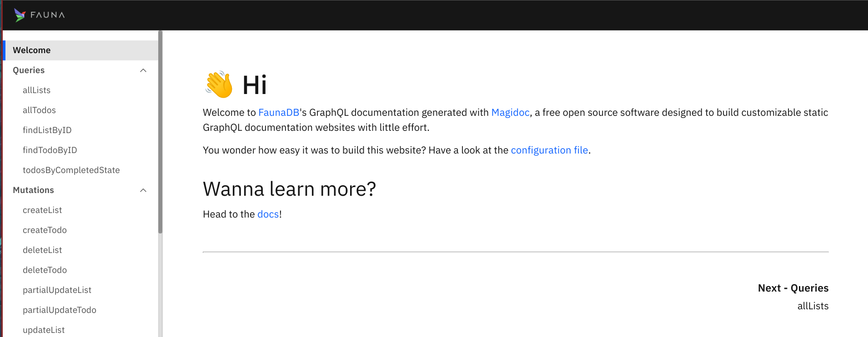Open the deleteTodo mutation page

[x=45, y=270]
